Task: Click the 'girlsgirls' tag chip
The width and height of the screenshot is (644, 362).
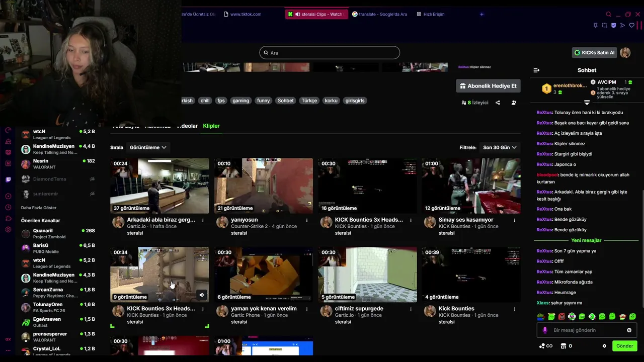Action: point(355,101)
